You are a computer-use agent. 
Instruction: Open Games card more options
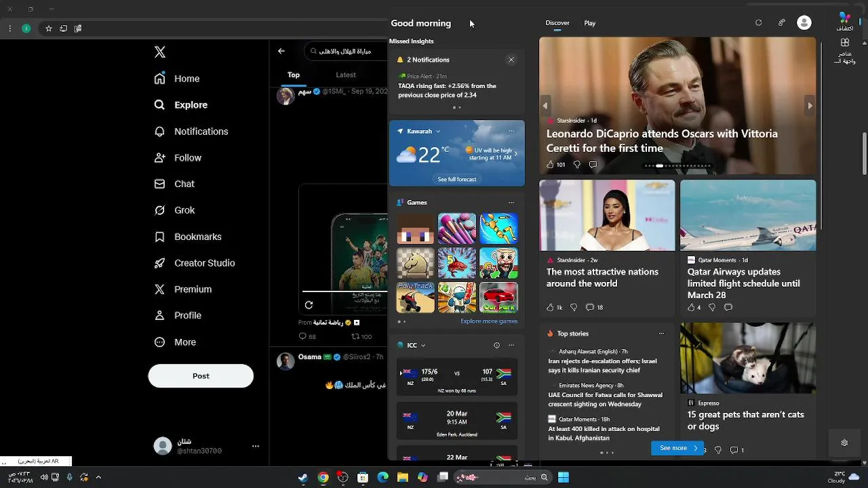(511, 203)
